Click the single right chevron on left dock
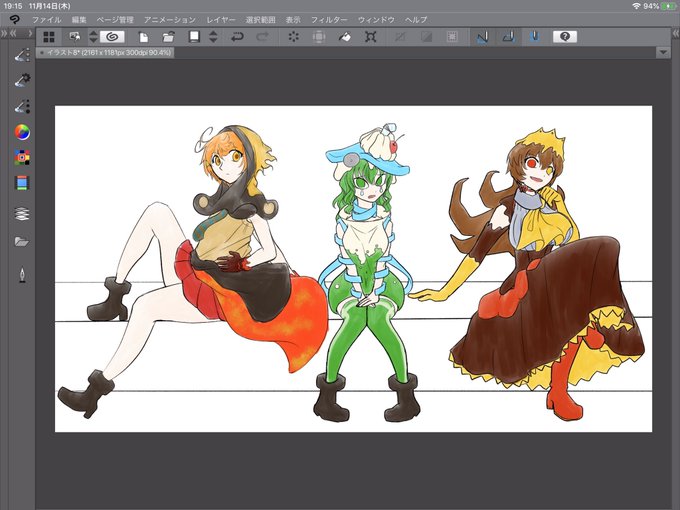Image resolution: width=680 pixels, height=510 pixels. (30, 33)
